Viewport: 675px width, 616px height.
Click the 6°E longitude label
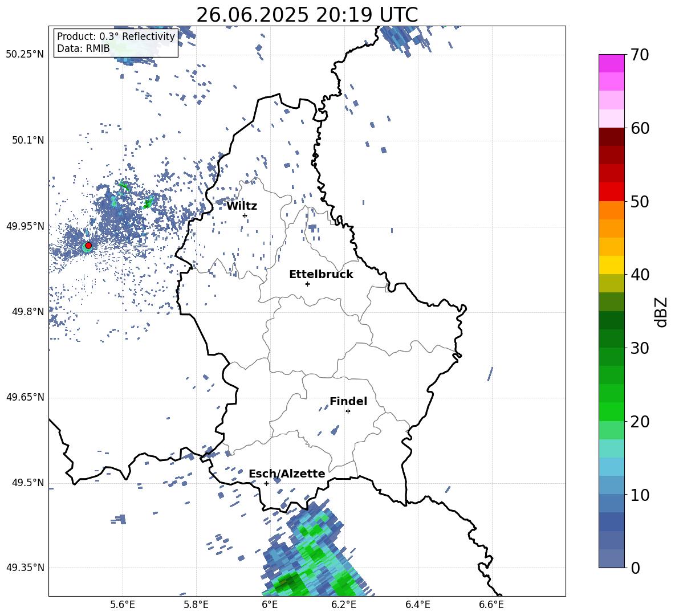pyautogui.click(x=270, y=605)
